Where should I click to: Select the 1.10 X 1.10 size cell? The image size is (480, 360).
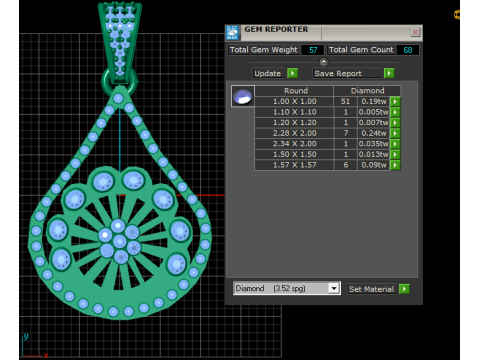click(x=294, y=112)
